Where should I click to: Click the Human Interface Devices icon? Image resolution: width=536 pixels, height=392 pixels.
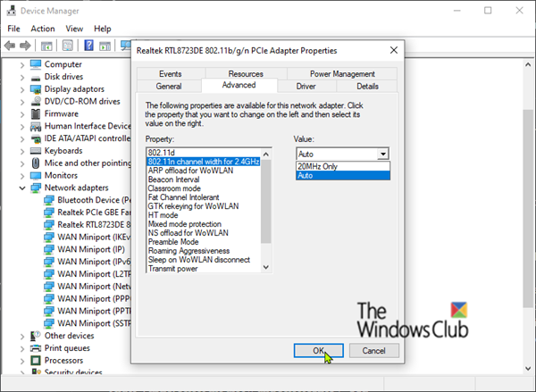pyautogui.click(x=36, y=127)
